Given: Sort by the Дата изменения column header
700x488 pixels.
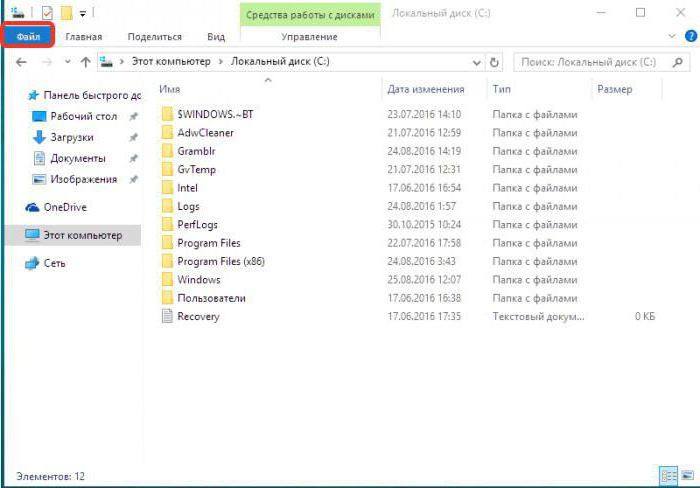Looking at the screenshot, I should [425, 89].
